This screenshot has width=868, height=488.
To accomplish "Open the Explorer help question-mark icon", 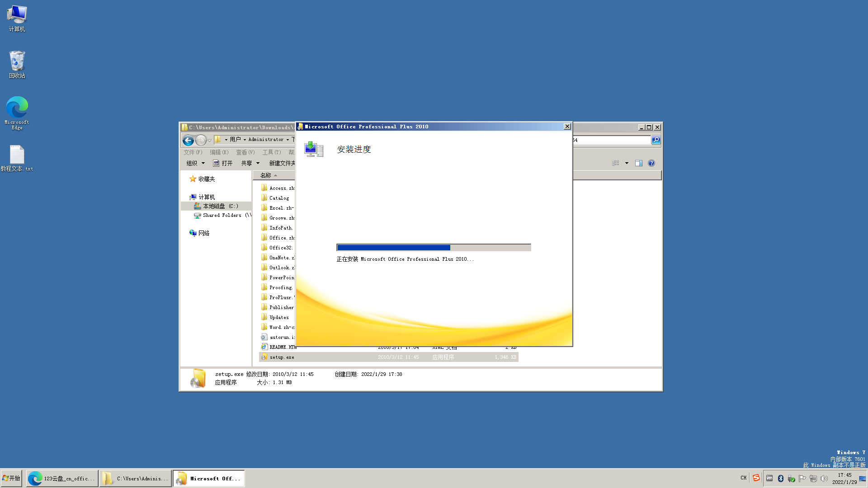I will (651, 163).
